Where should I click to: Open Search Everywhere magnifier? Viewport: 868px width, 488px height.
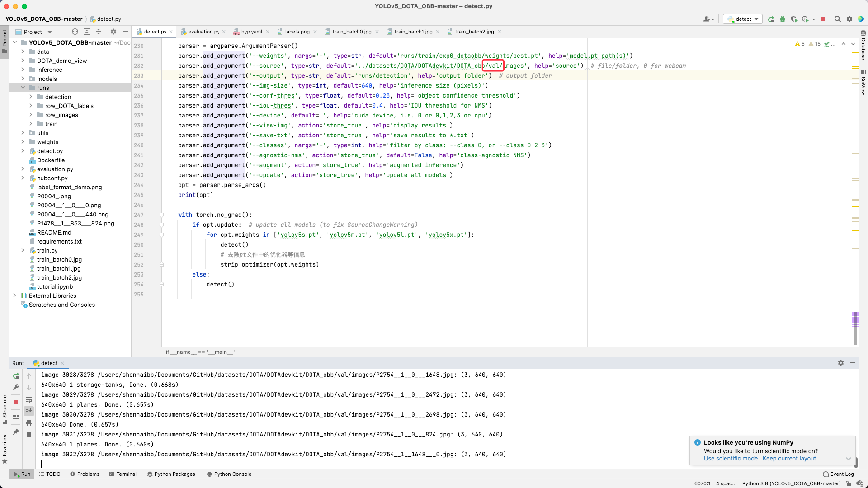[x=838, y=19]
